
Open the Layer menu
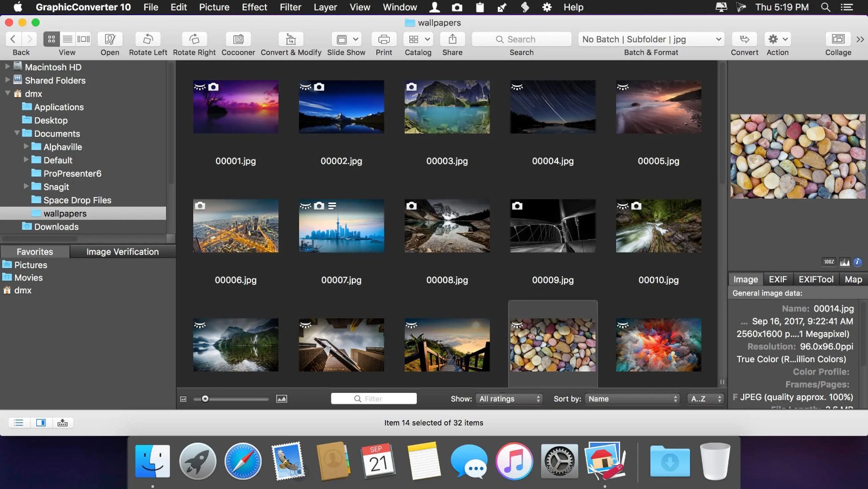click(x=325, y=7)
